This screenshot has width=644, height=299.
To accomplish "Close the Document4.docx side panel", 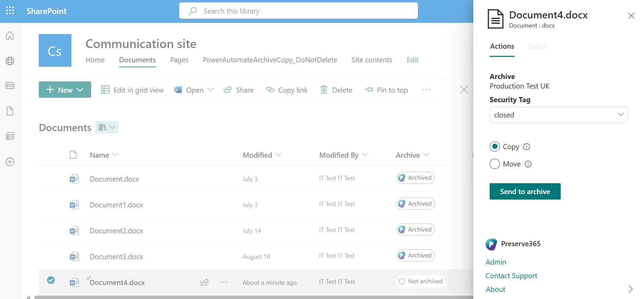I will point(631,16).
